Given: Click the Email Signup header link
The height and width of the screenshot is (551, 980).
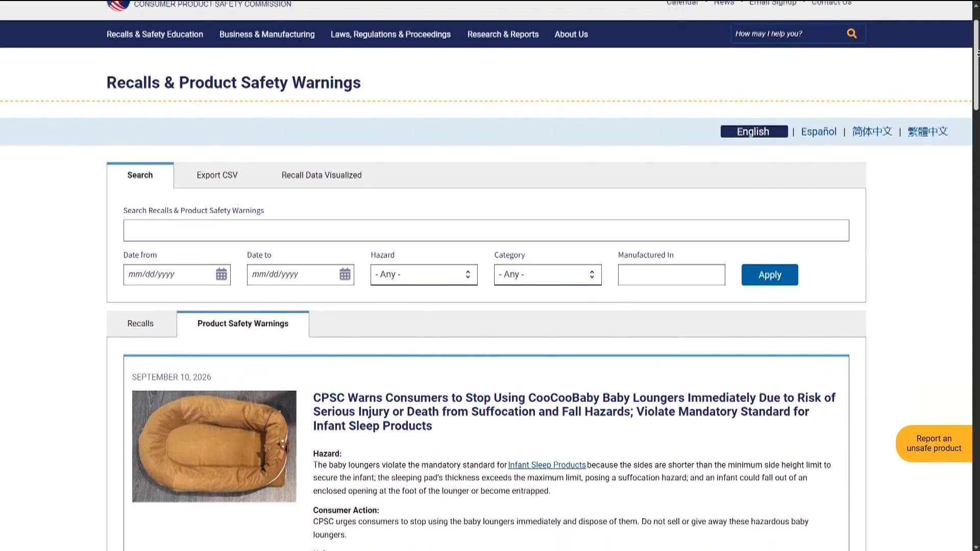Looking at the screenshot, I should point(772,3).
